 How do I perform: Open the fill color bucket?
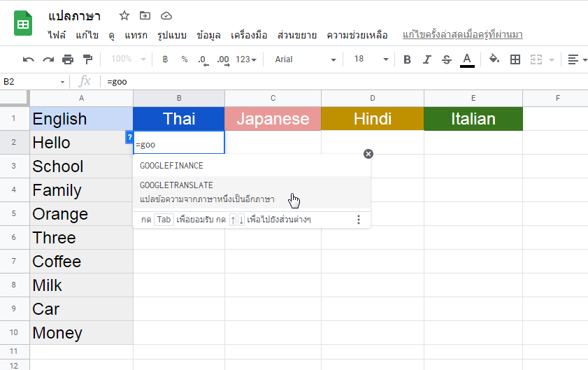(494, 59)
